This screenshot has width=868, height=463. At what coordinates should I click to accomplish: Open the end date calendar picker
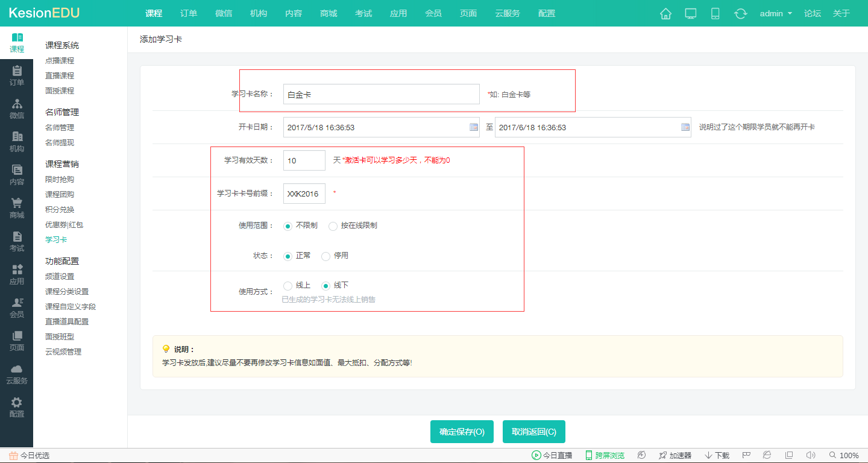685,127
